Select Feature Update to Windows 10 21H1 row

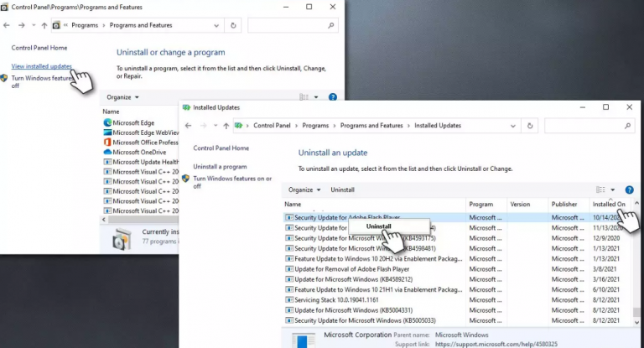[457, 289]
